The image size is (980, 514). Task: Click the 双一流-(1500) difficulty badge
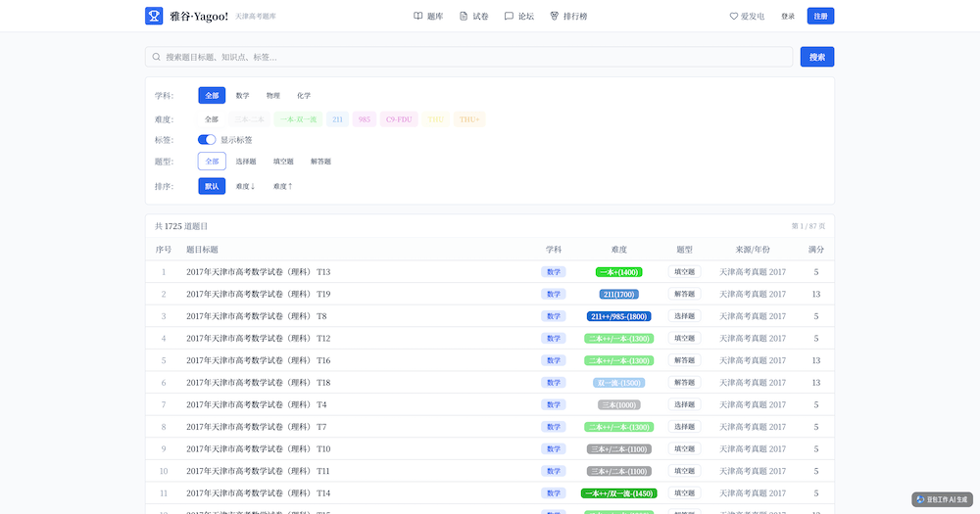pos(618,383)
